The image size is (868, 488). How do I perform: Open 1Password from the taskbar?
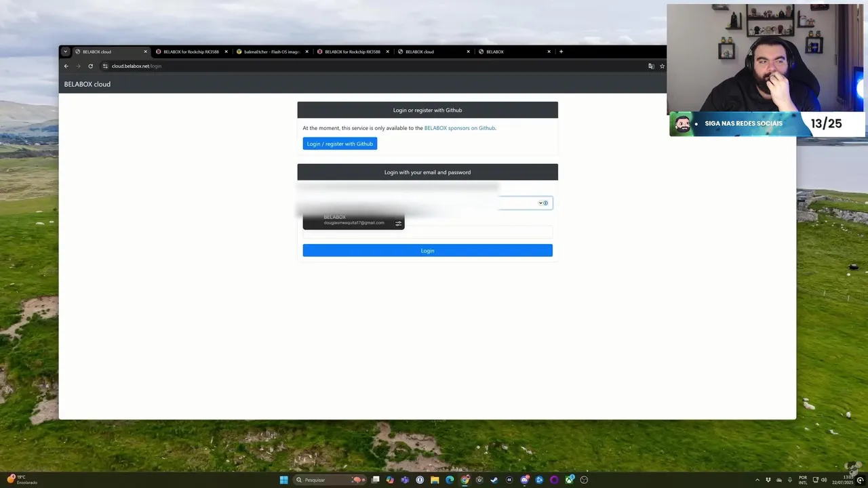pos(420,480)
